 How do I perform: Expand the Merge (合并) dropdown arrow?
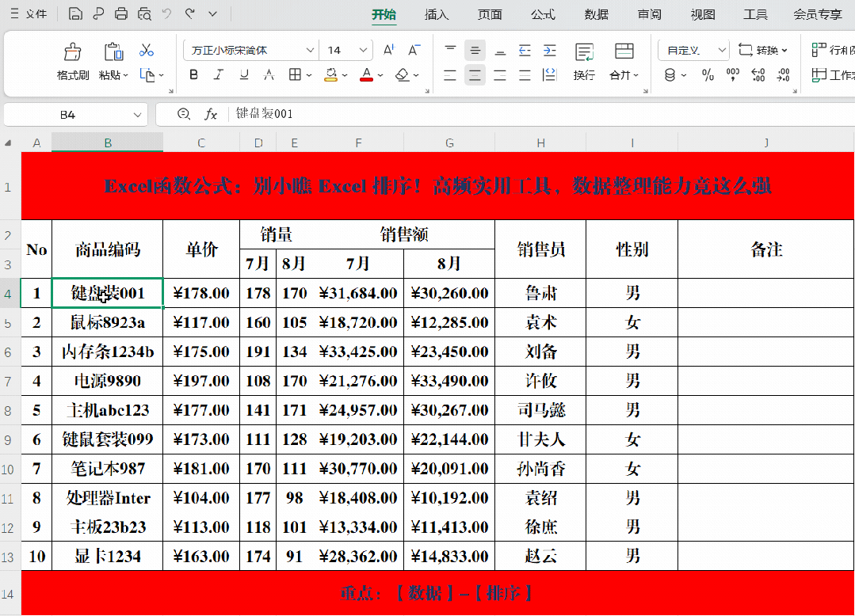[636, 75]
